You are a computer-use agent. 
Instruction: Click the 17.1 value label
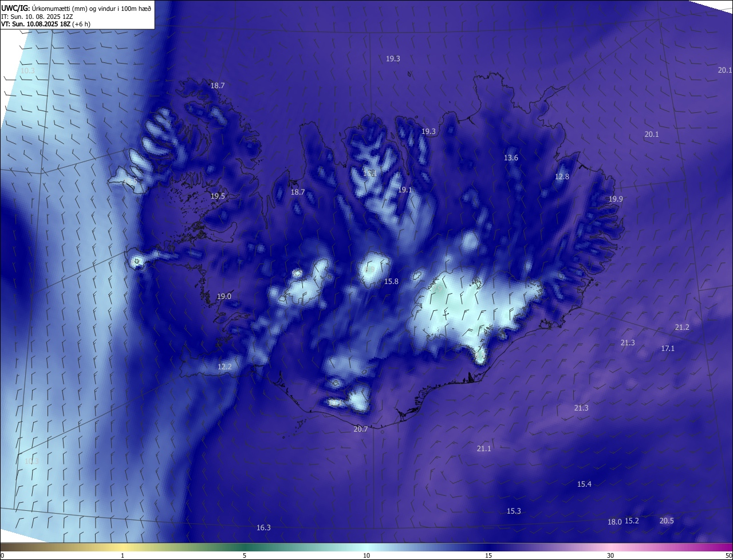668,349
